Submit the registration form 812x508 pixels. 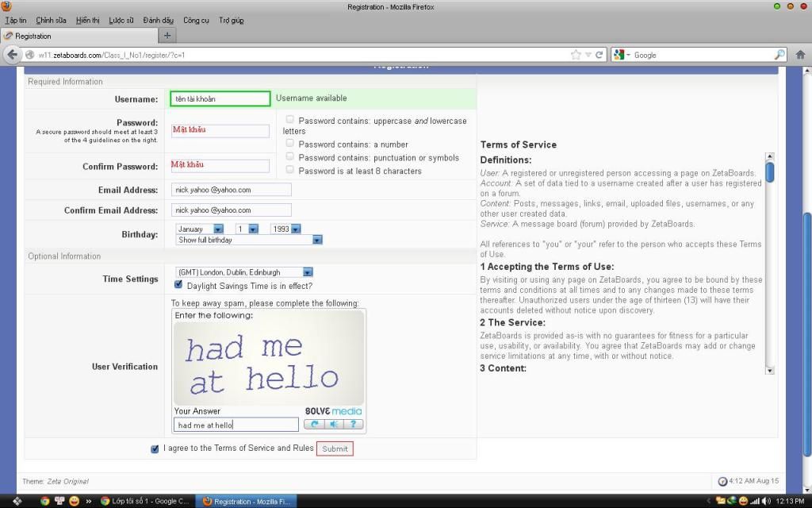click(x=335, y=448)
